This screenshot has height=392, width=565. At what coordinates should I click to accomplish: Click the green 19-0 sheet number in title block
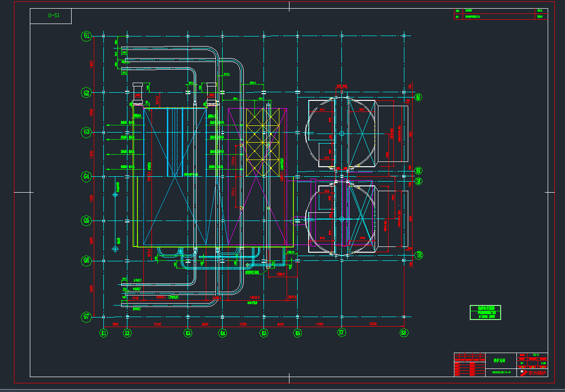point(536,355)
